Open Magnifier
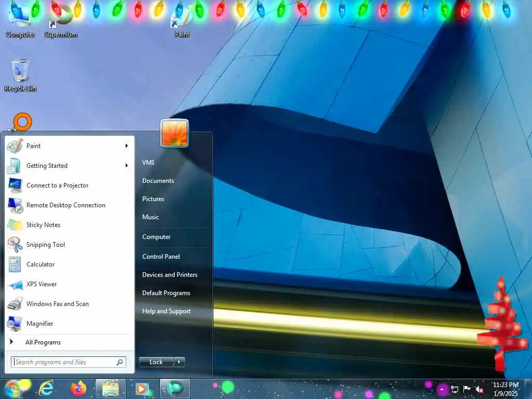The image size is (532, 399). (70, 323)
